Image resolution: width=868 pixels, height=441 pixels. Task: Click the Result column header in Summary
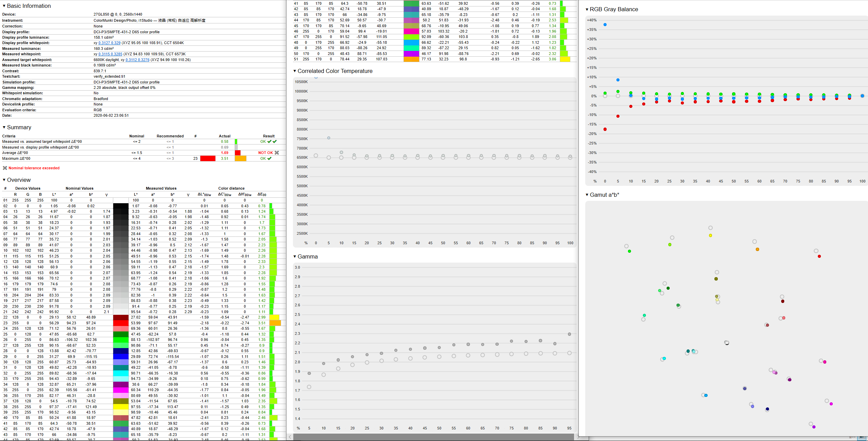pos(269,136)
